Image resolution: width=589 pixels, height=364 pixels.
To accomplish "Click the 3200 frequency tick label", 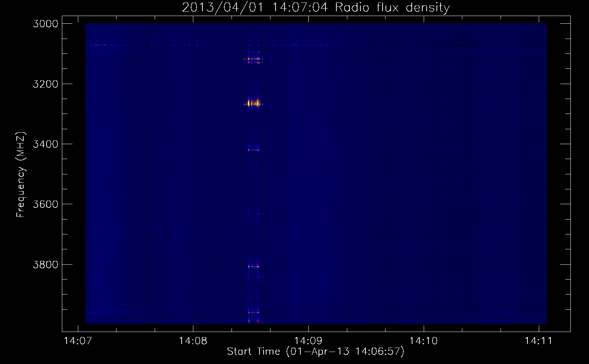I will click(46, 84).
